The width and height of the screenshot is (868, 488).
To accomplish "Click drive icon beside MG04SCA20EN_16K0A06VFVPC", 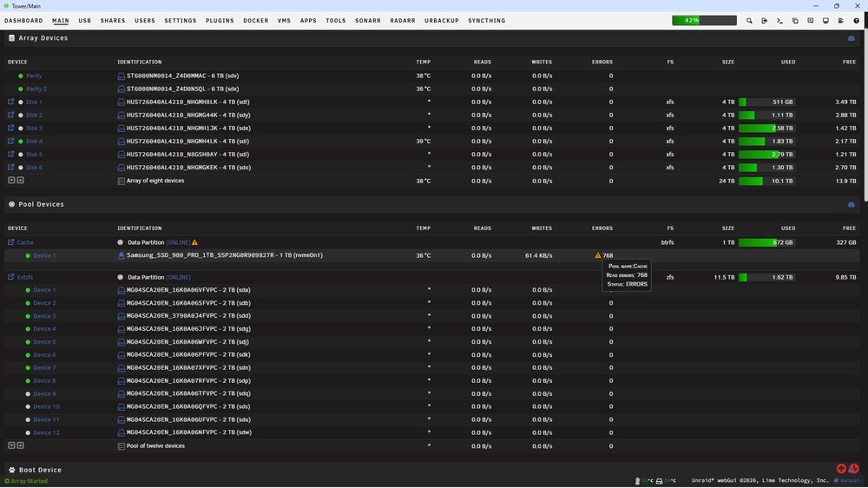I will point(122,290).
